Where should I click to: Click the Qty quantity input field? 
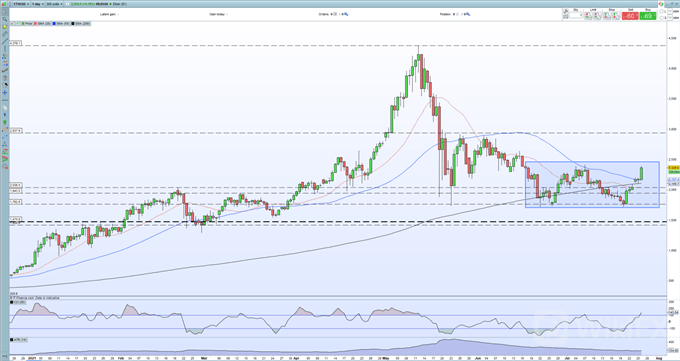576,15
